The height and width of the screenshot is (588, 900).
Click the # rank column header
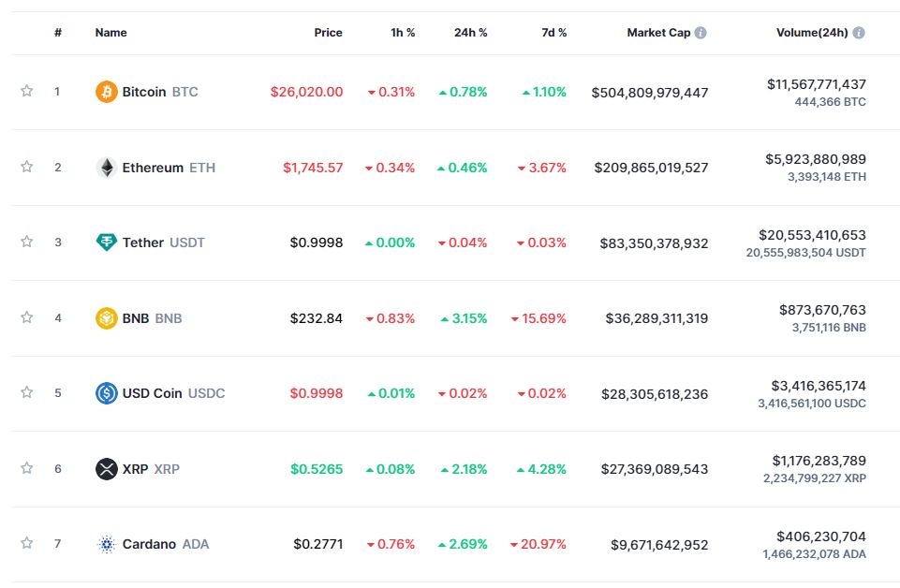(x=58, y=33)
